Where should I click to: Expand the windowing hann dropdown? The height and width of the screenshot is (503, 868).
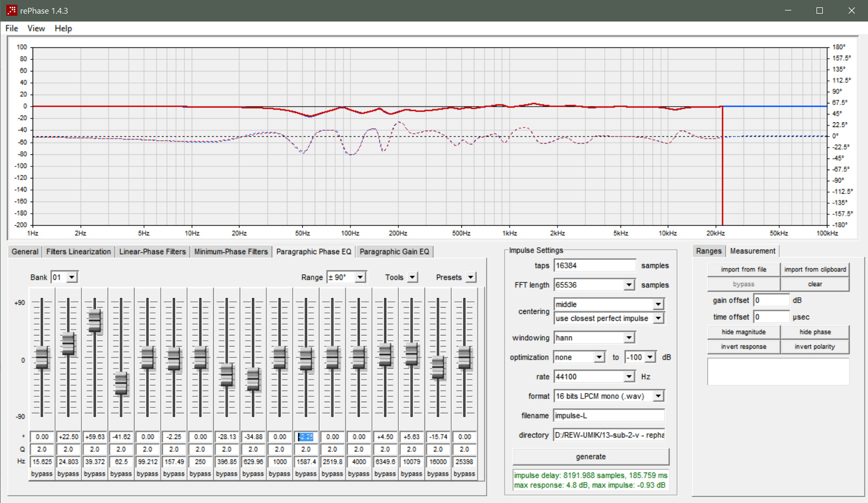pyautogui.click(x=629, y=338)
